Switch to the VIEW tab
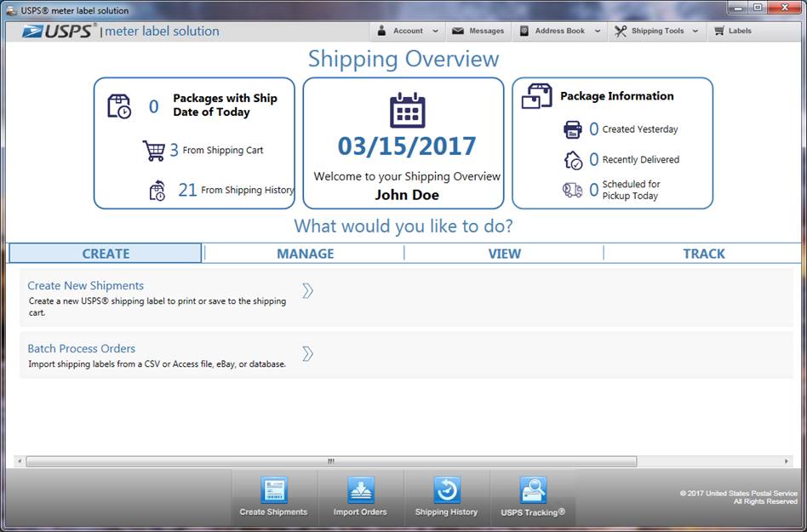Viewport: 807px width, 532px height. 504,253
